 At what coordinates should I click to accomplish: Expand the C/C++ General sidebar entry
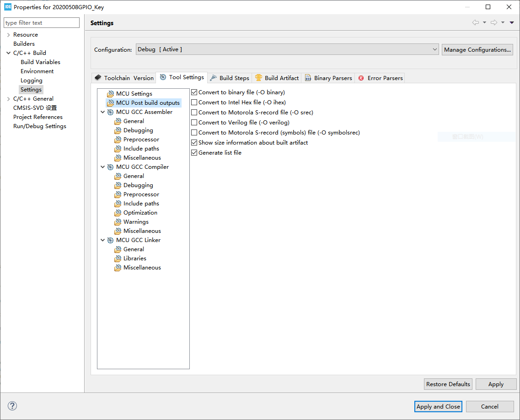pos(8,98)
